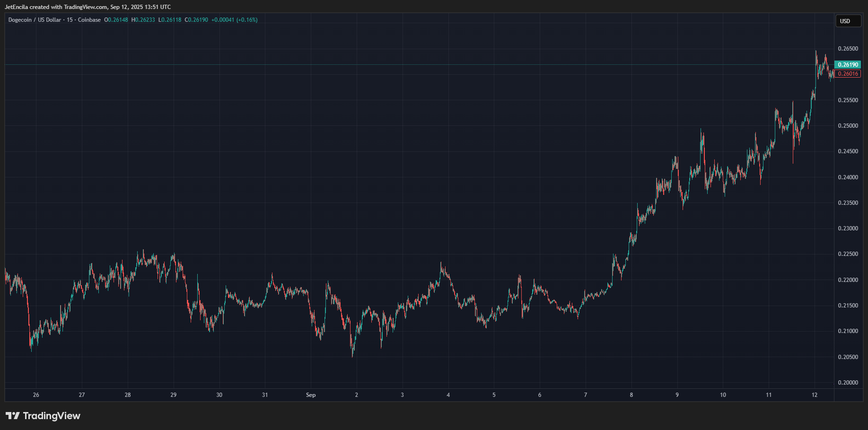868x430 pixels.
Task: Toggle the USD currency button top-right
Action: (x=848, y=21)
